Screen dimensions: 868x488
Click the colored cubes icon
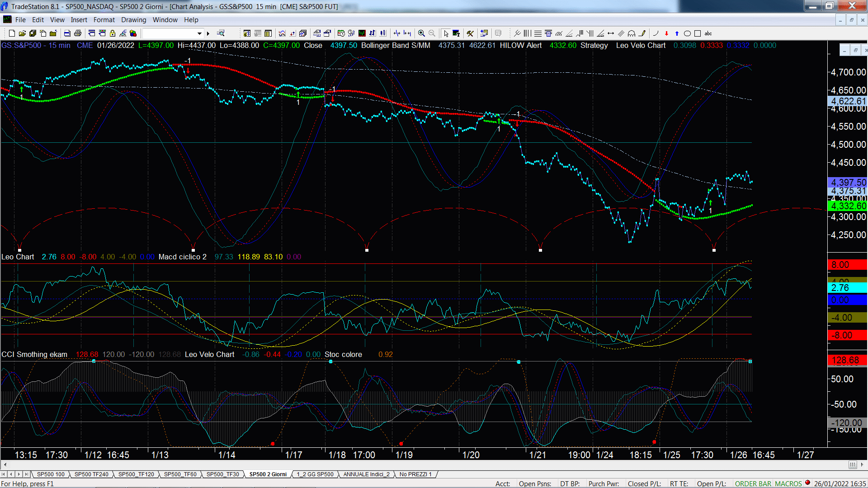133,33
